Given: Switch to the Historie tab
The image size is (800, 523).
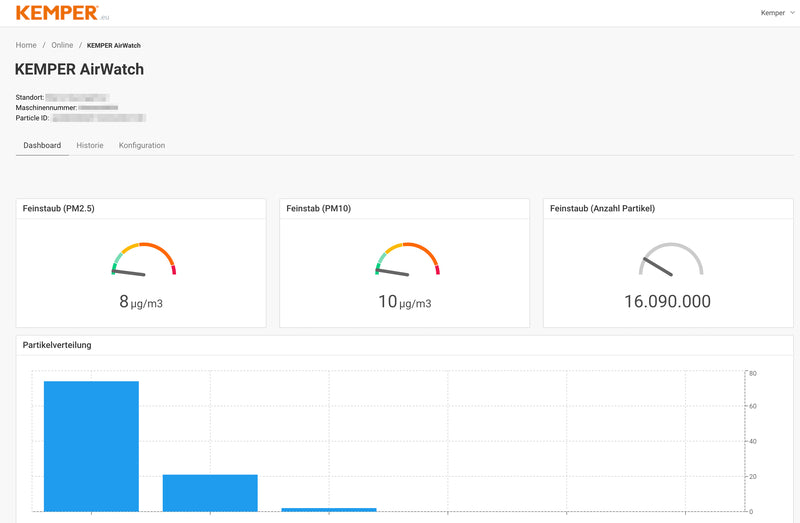Looking at the screenshot, I should (x=90, y=145).
